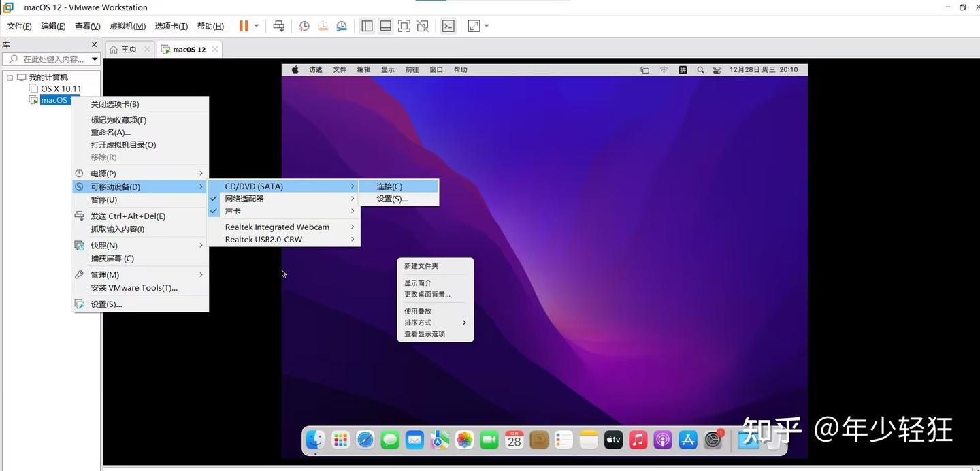The width and height of the screenshot is (980, 471).
Task: Choose 新建文件夹 in the desktop context menu
Action: 421,265
